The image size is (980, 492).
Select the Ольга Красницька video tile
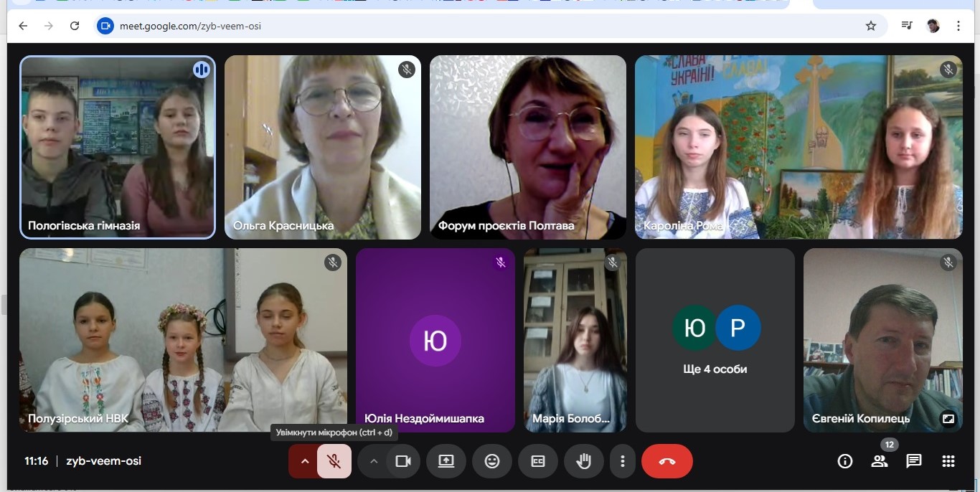[322, 147]
